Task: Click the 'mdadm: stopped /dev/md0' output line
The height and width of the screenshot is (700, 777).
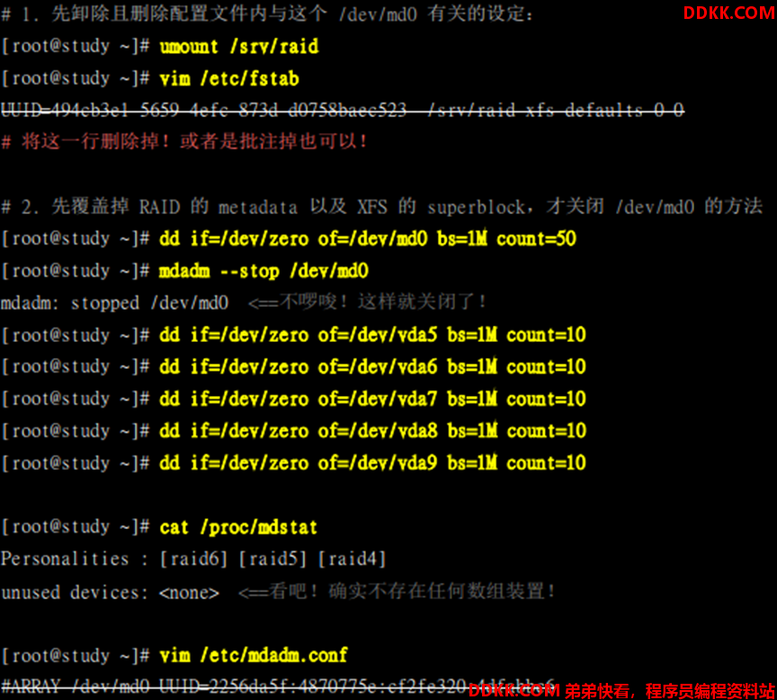Action: tap(115, 303)
